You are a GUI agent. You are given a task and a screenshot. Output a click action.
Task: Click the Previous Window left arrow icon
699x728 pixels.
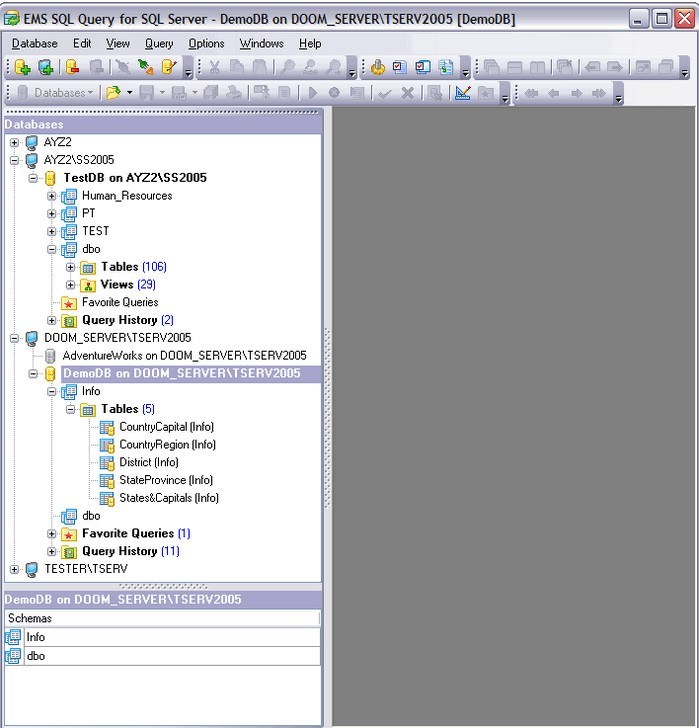[x=592, y=68]
